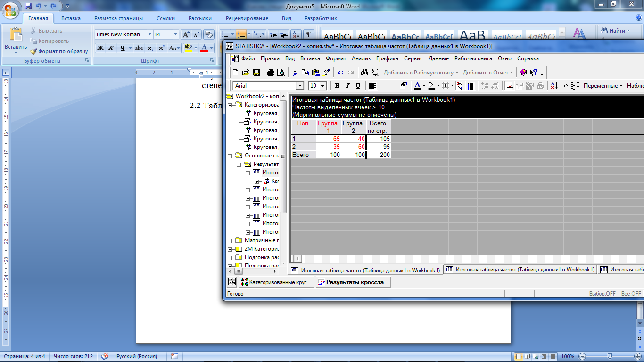644x362 pixels.
Task: Switch to the Word Разметка страницы tab
Action: (118, 18)
